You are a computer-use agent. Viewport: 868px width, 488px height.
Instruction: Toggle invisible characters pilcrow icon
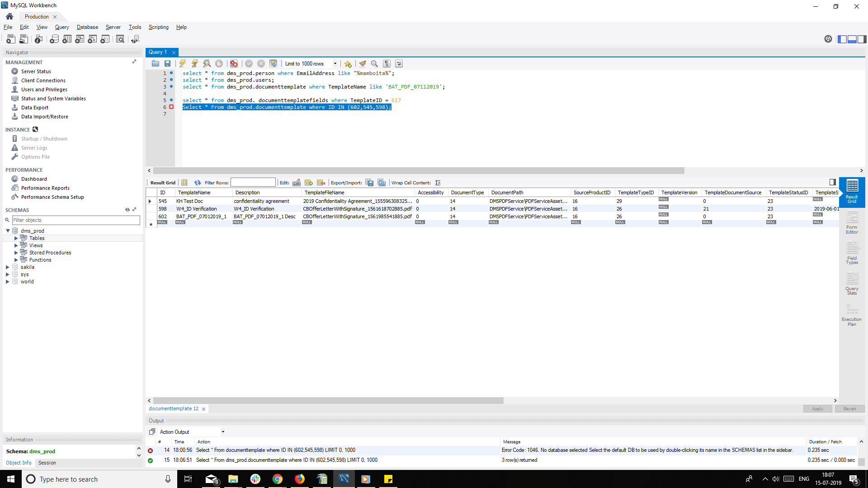tap(387, 64)
